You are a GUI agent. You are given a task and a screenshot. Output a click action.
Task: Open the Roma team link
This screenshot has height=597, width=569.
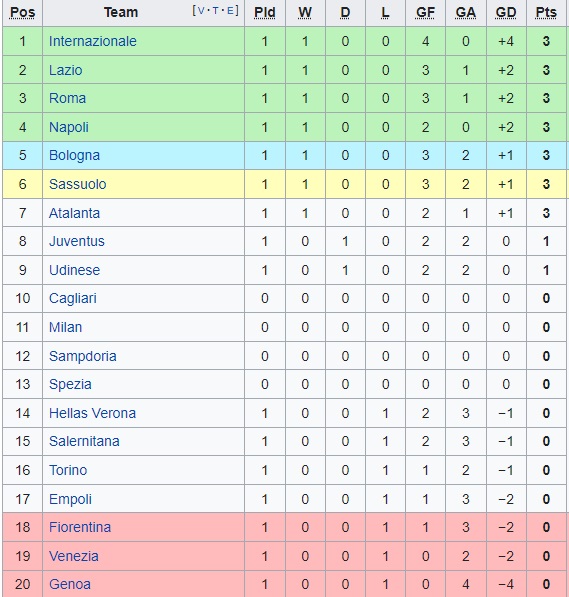[67, 98]
